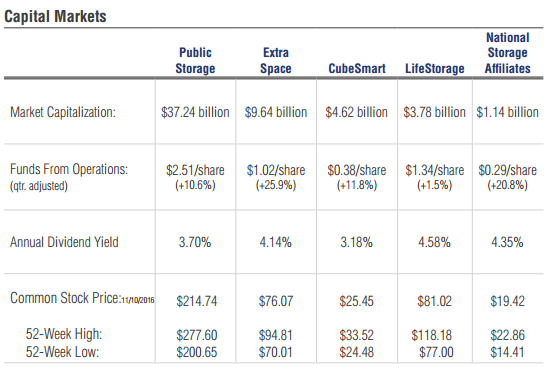This screenshot has width=550, height=381.
Task: Click the 52-Week Low label
Action: tap(62, 352)
